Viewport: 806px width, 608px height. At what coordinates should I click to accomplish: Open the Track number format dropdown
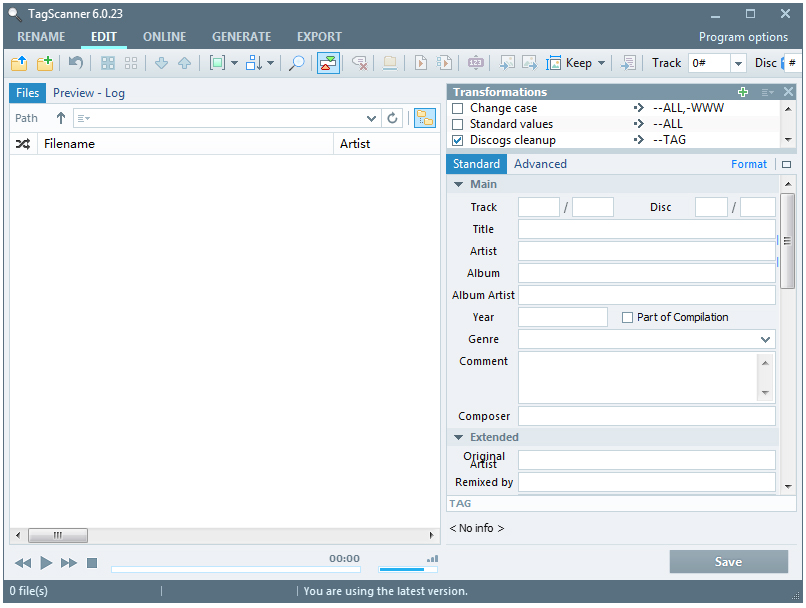coord(738,63)
